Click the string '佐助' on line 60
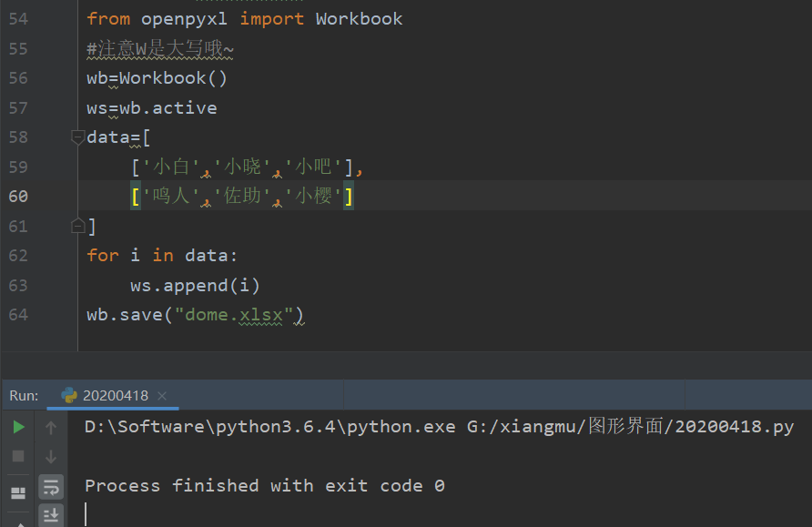The height and width of the screenshot is (527, 812). (x=242, y=197)
